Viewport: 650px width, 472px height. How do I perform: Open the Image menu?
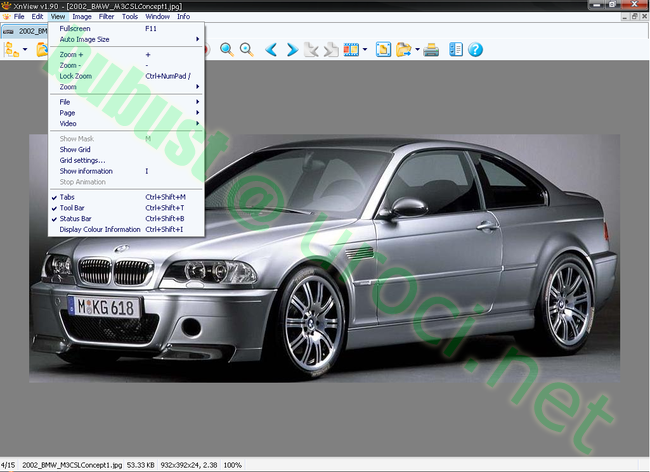[82, 17]
